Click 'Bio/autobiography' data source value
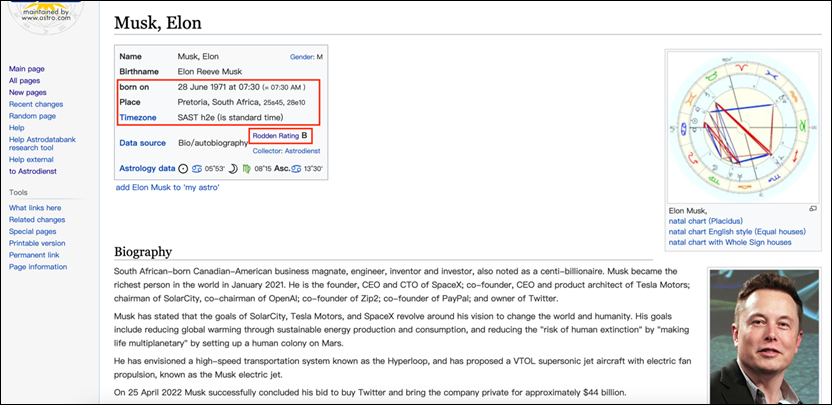This screenshot has width=832, height=405. point(213,143)
